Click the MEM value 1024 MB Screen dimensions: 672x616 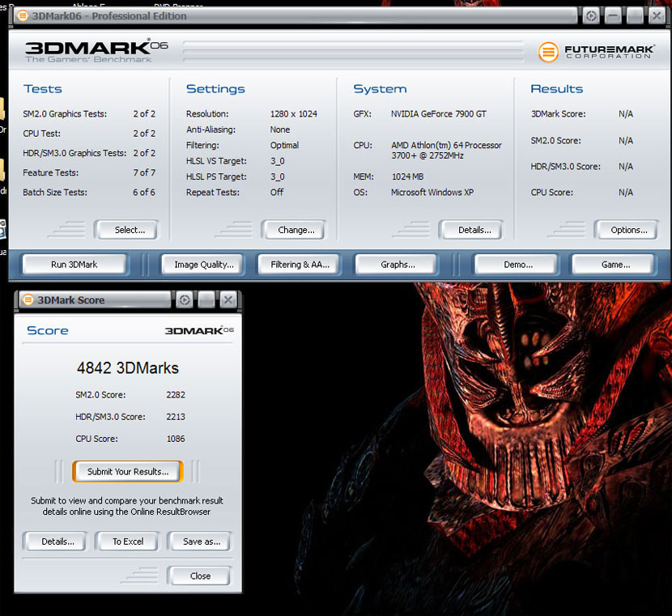(407, 176)
